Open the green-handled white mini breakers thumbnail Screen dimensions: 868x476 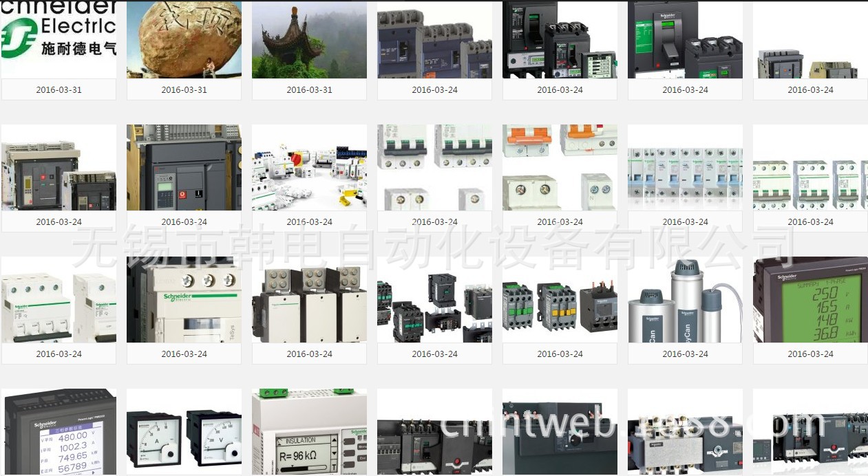point(434,167)
